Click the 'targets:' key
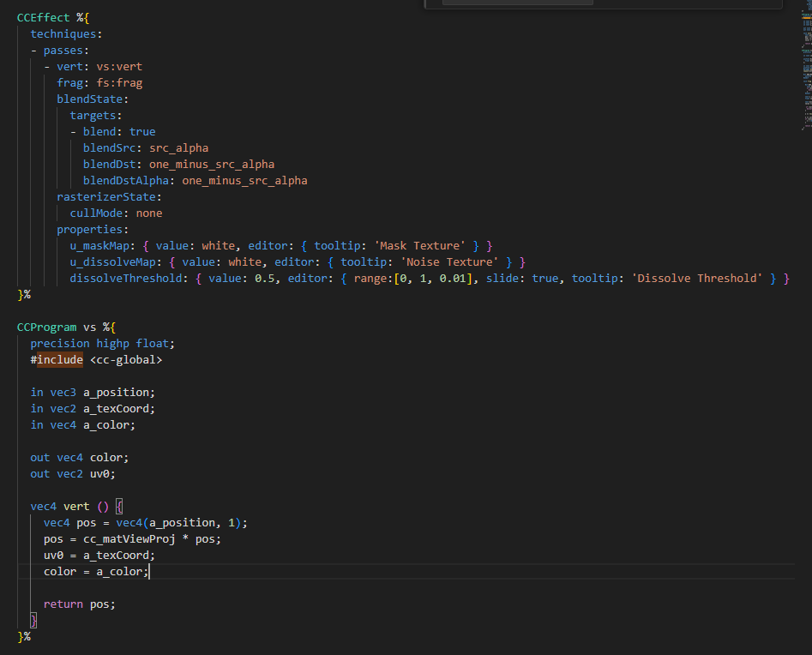The height and width of the screenshot is (655, 812). tap(96, 116)
